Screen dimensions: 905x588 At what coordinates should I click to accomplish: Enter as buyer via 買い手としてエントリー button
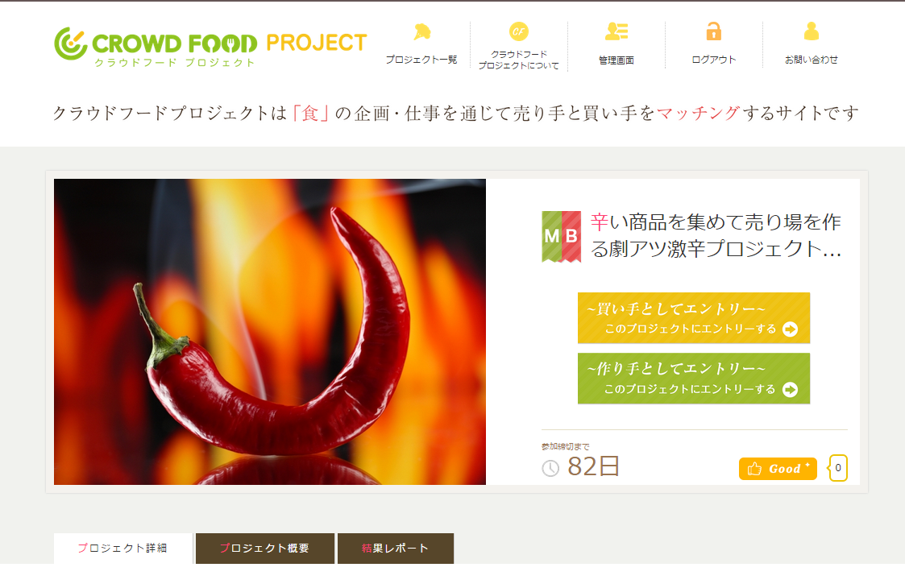pos(694,318)
